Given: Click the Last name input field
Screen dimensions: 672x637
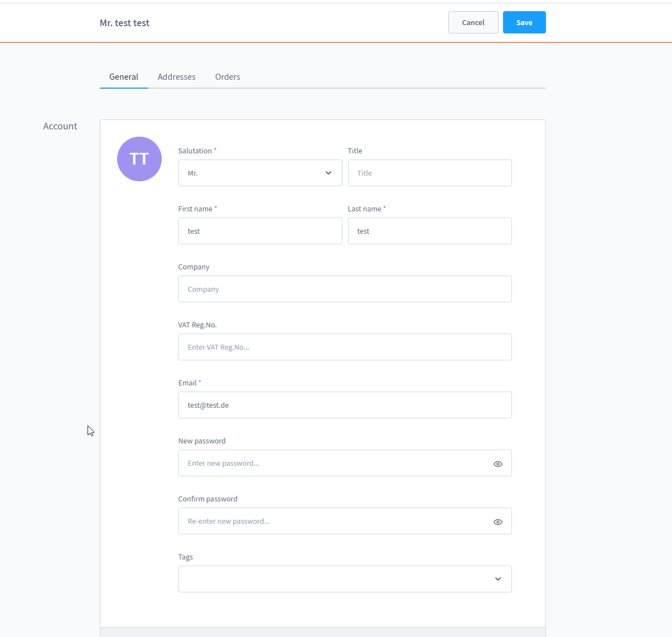Looking at the screenshot, I should [x=429, y=231].
